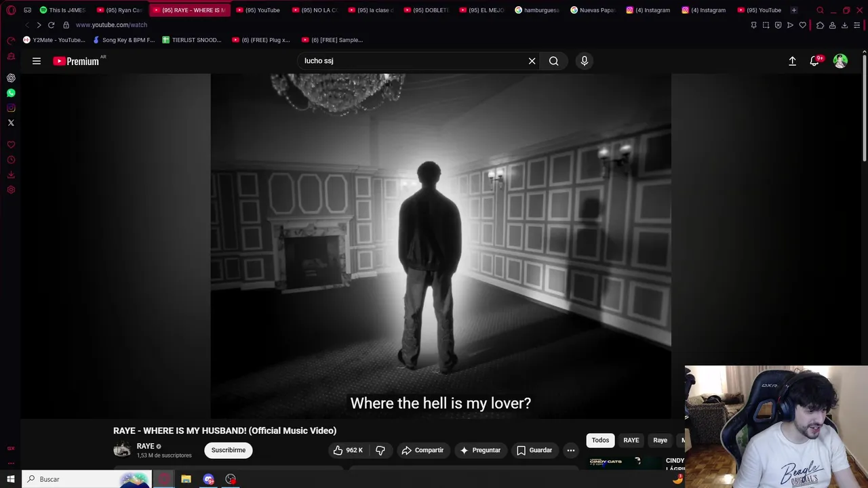Open more actions ellipsis under video
Viewport: 868px width, 488px height.
[x=571, y=450]
